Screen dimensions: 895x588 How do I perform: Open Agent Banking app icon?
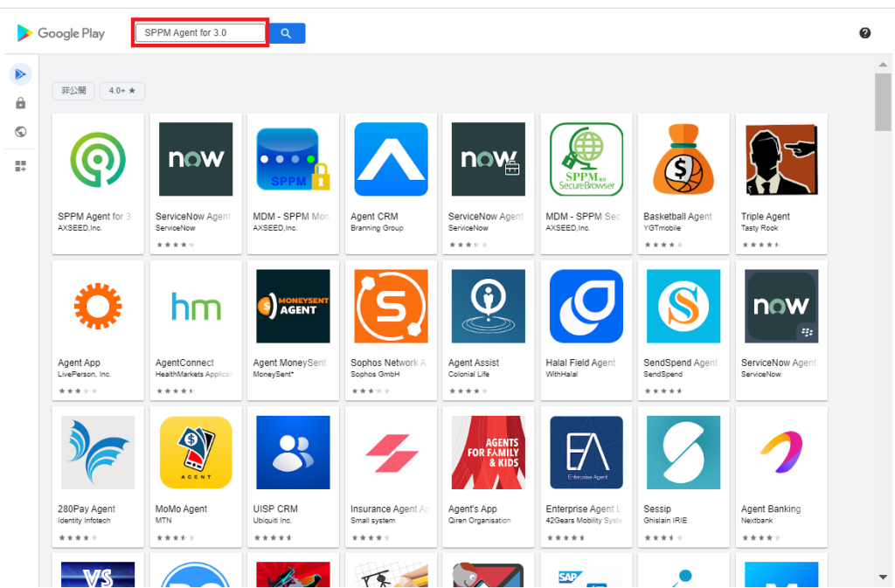[781, 453]
